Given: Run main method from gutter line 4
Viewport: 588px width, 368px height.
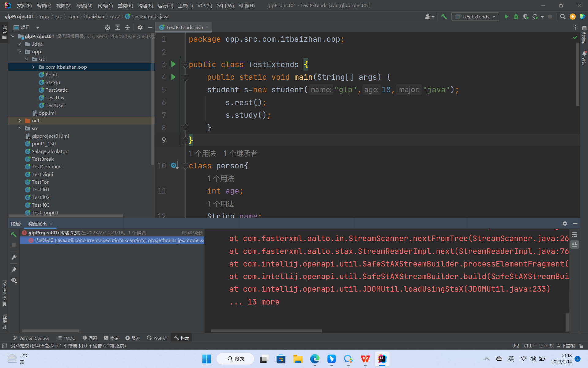Looking at the screenshot, I should pyautogui.click(x=174, y=77).
